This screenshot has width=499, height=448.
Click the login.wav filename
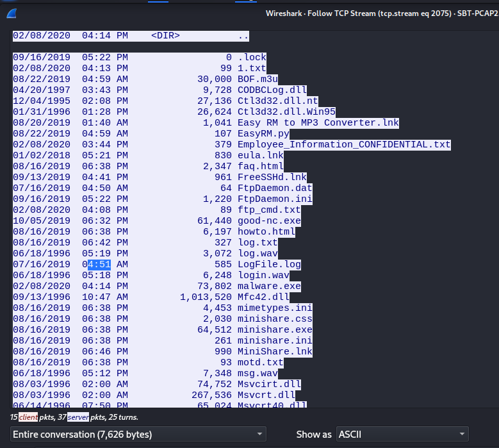point(263,275)
